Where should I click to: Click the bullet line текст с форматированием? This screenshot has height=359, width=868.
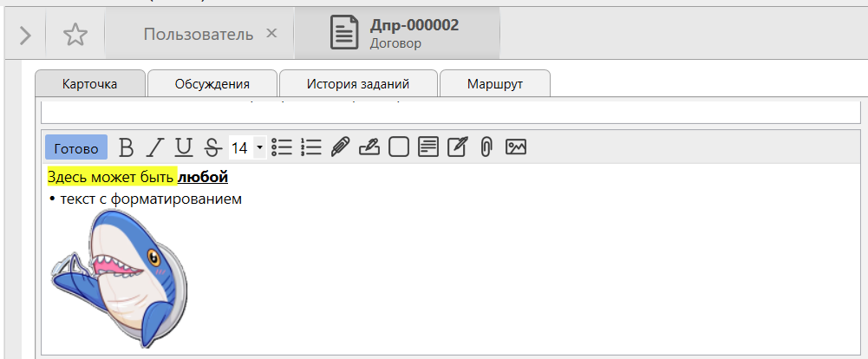tap(151, 199)
